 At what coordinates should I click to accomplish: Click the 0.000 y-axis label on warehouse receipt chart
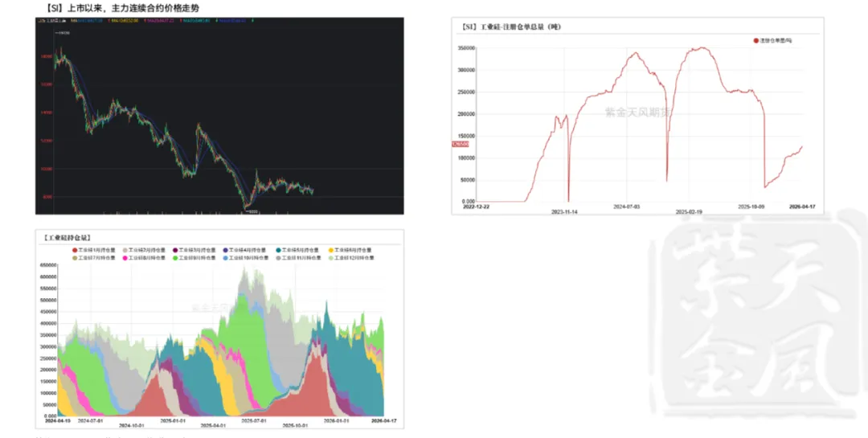click(x=469, y=201)
